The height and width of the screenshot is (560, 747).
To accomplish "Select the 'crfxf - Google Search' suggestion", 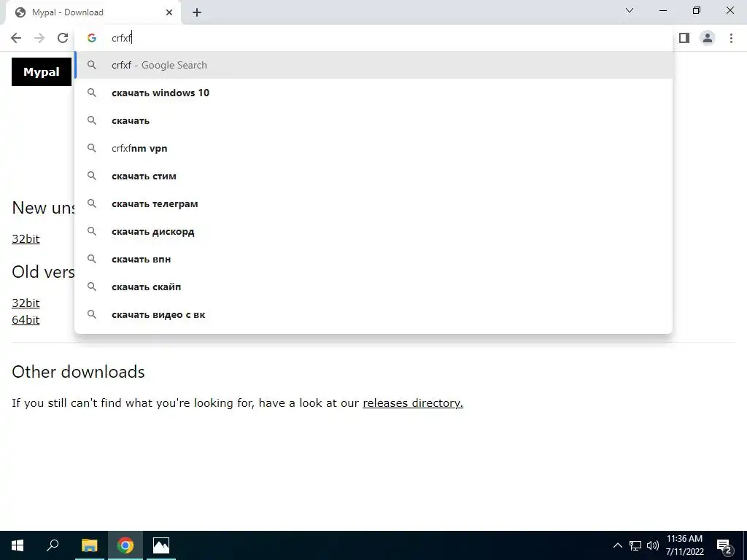I will point(373,65).
